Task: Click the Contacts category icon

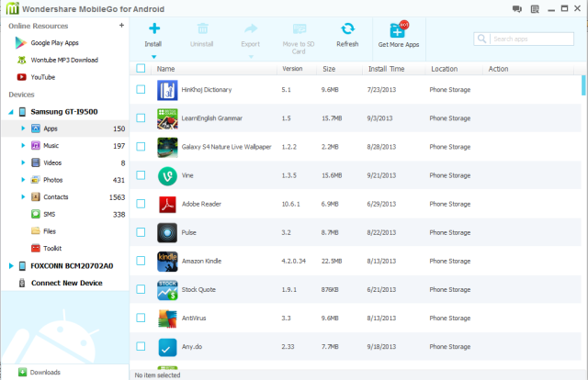Action: 36,196
